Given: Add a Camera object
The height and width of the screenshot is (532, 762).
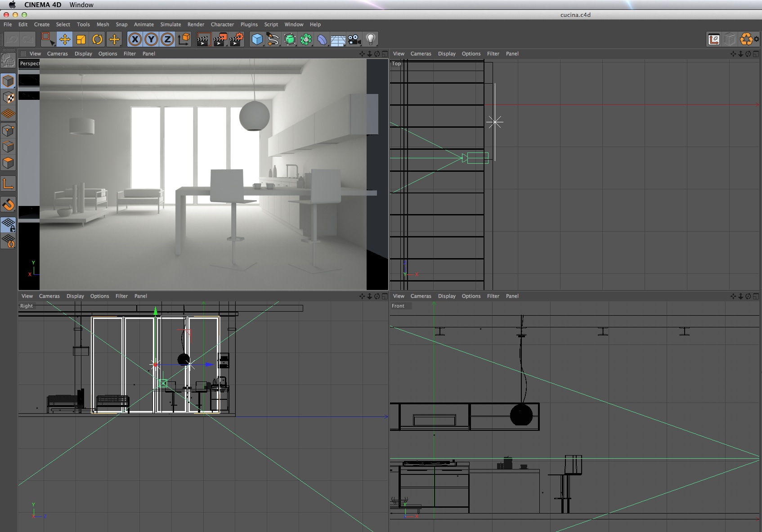Looking at the screenshot, I should [354, 40].
